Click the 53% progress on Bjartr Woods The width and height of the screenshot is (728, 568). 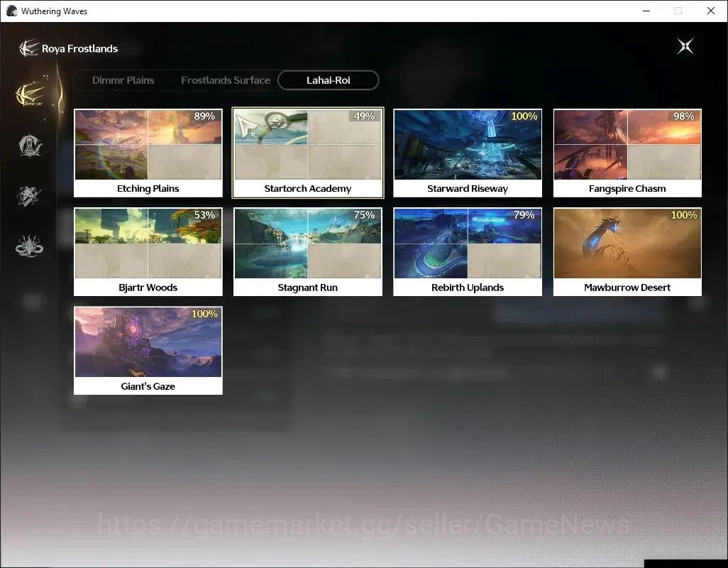pyautogui.click(x=204, y=215)
